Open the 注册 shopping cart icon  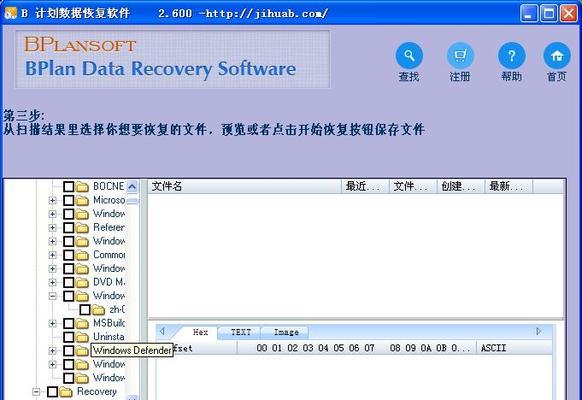tap(460, 56)
